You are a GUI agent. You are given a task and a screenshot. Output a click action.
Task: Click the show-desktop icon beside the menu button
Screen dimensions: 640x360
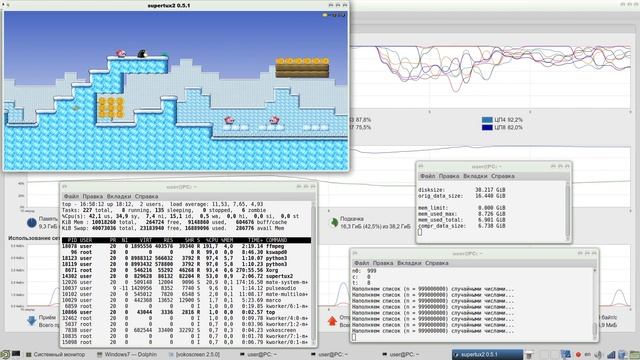pyautogui.click(x=16, y=354)
